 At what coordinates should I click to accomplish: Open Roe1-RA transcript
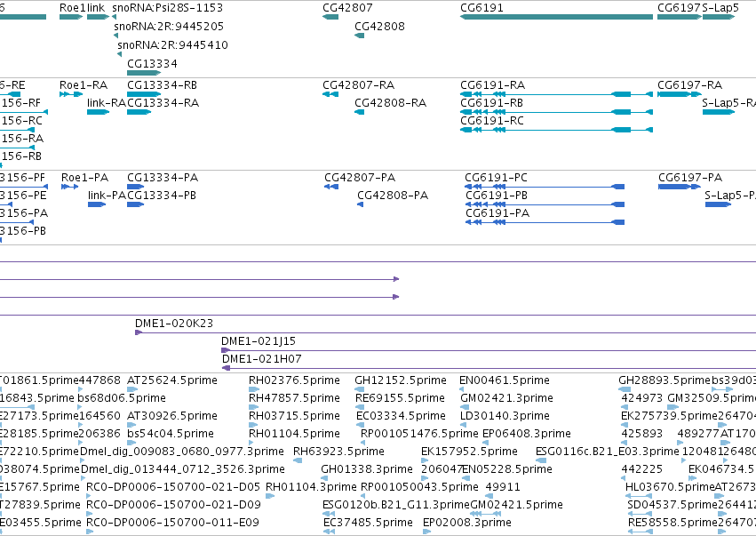(84, 85)
